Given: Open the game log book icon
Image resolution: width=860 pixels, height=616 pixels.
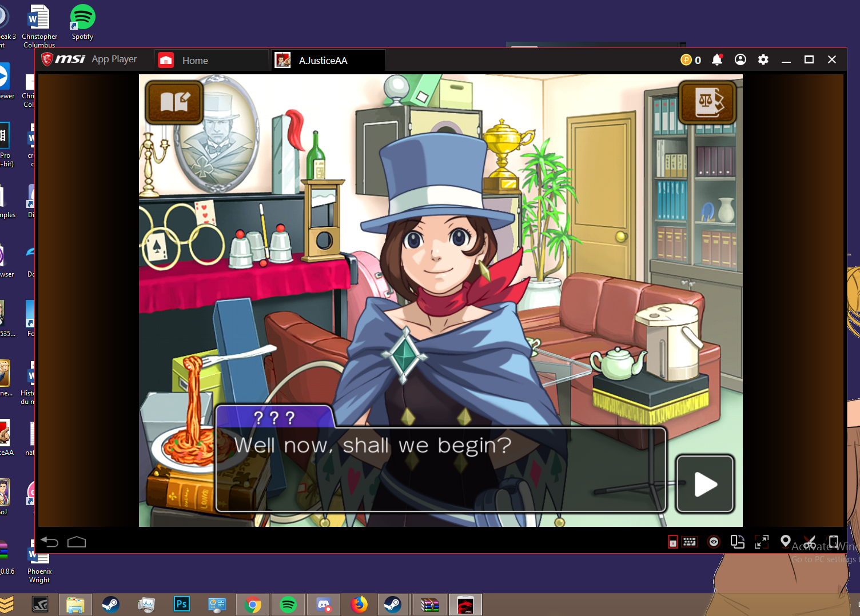Looking at the screenshot, I should click(174, 102).
